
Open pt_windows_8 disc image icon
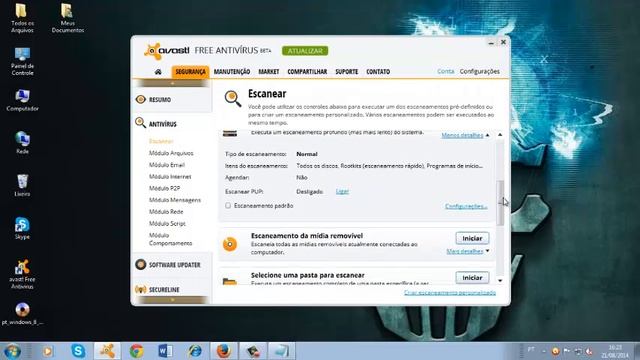tap(22, 313)
